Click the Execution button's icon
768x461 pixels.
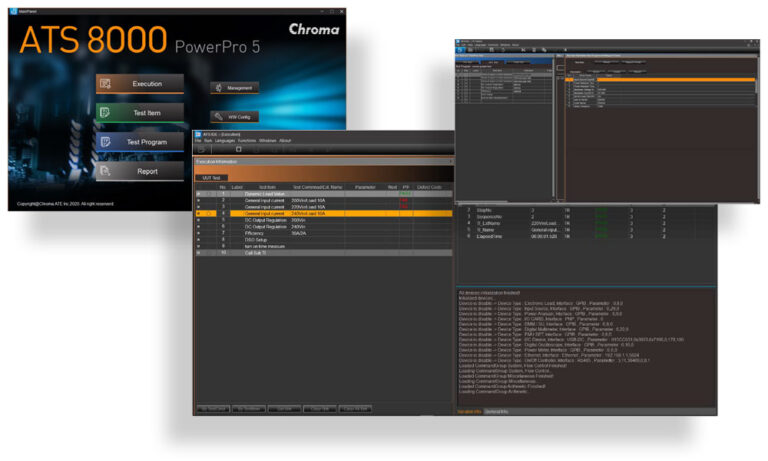(105, 84)
